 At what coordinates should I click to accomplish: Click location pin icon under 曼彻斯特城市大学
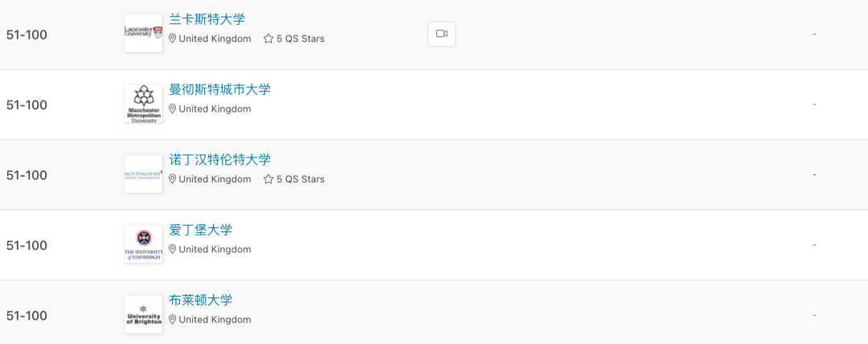coord(172,109)
